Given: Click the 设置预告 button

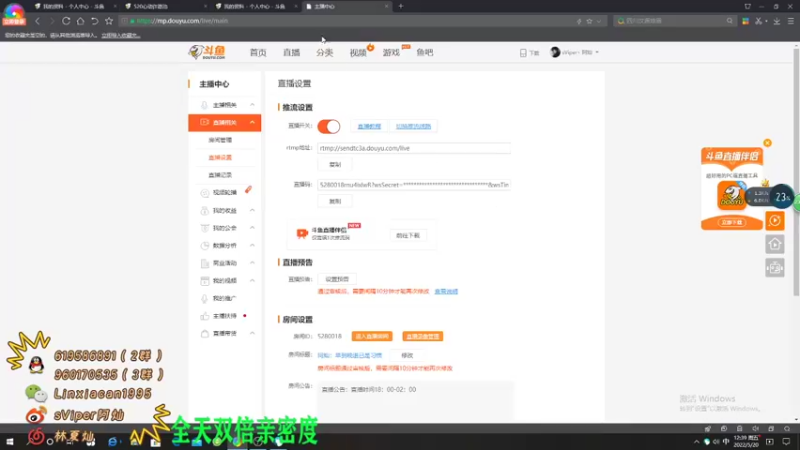Looking at the screenshot, I should pos(337,279).
